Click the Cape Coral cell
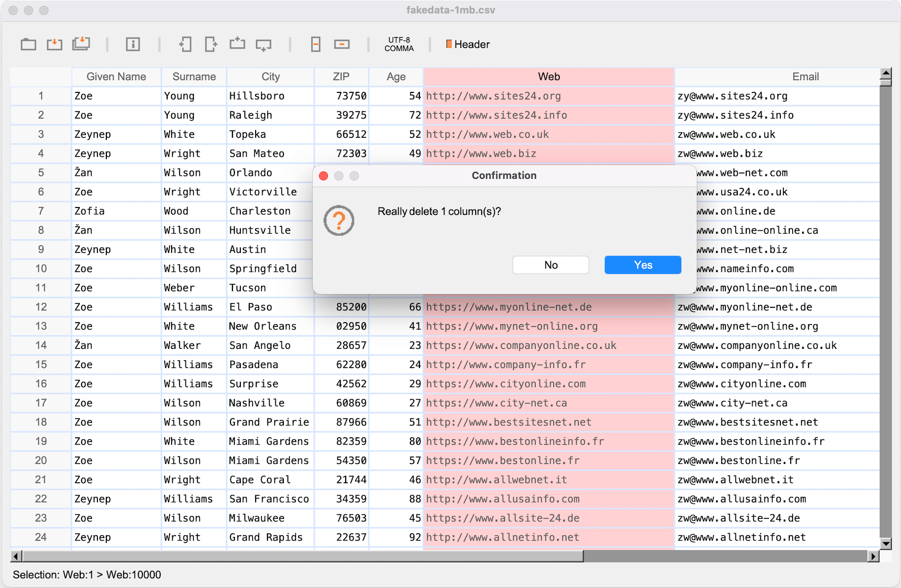The width and height of the screenshot is (901, 588). 270,480
